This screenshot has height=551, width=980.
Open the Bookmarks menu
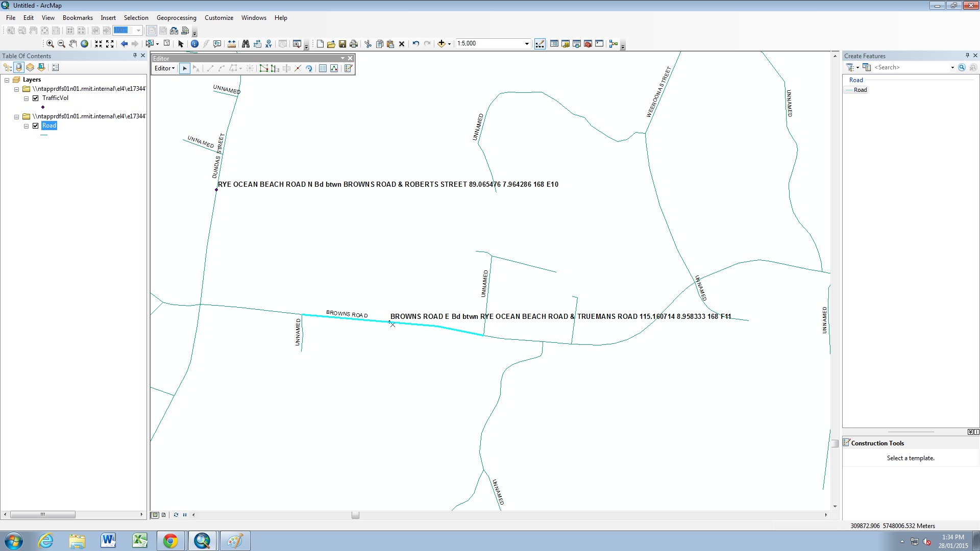tap(78, 18)
